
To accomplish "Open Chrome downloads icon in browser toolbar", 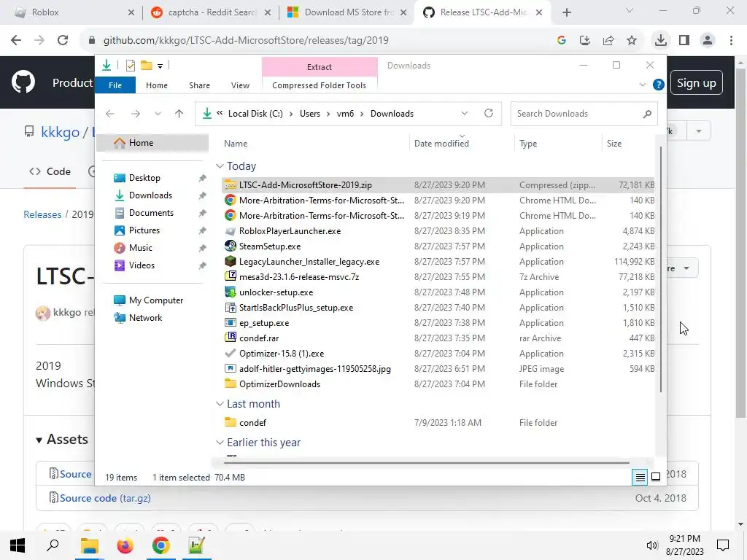I will (x=660, y=41).
